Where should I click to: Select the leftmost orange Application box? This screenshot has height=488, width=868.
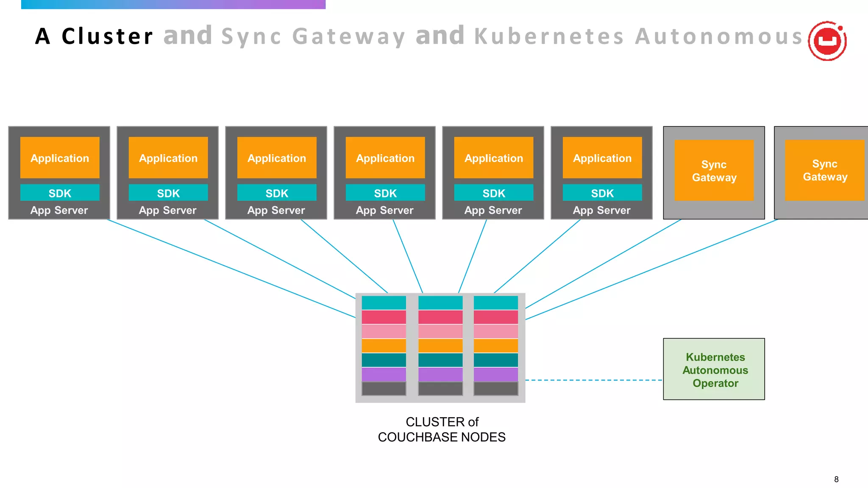coord(60,158)
